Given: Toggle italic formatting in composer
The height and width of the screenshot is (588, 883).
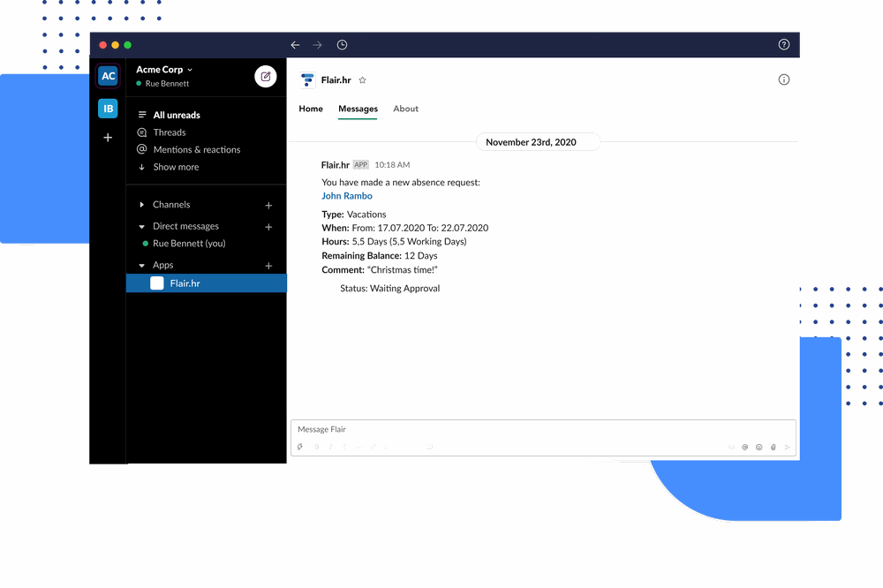Looking at the screenshot, I should pyautogui.click(x=330, y=448).
